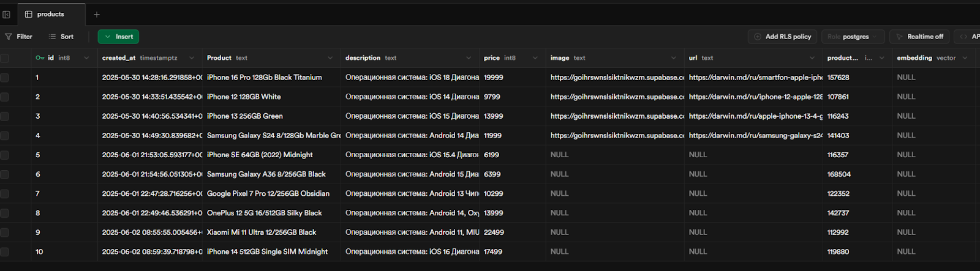Select url cell darwin.md/ru/samsung-galaxy-s24
Viewport: 980px width, 271px height.
(x=753, y=136)
